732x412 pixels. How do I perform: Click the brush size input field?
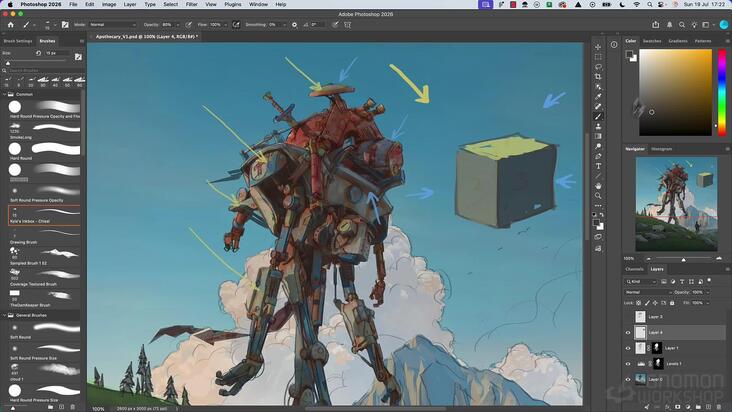(x=57, y=53)
